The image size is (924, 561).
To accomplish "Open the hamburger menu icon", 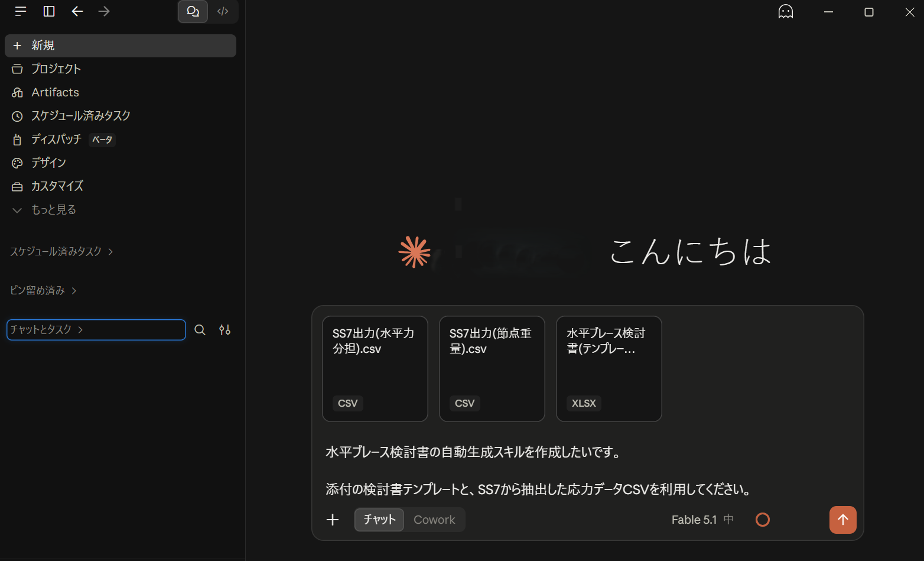I will (x=21, y=11).
